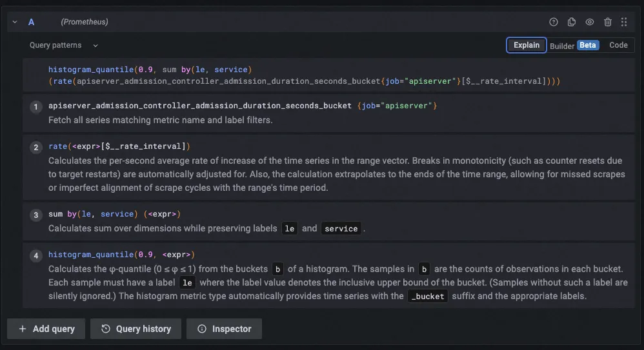Switch to Builder mode
Image resolution: width=644 pixels, height=350 pixels.
[x=562, y=46]
